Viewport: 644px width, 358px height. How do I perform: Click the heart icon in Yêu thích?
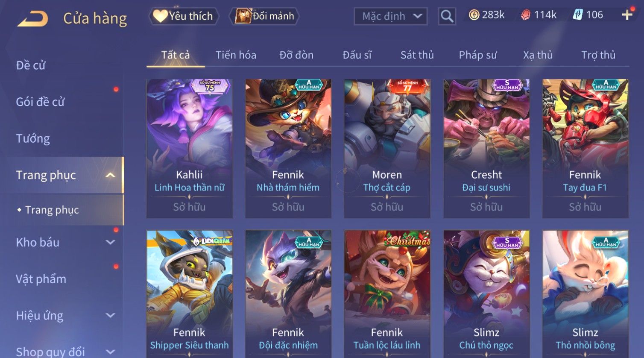[160, 16]
